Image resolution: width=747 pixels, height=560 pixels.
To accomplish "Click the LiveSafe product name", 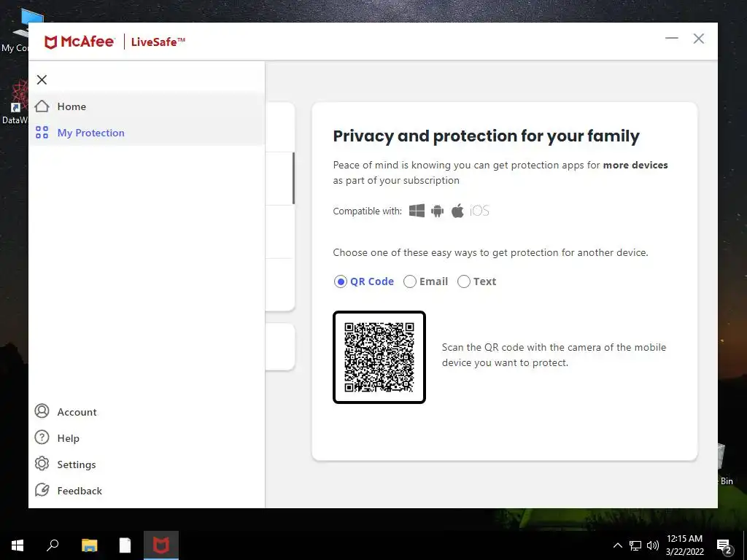I will (x=158, y=42).
